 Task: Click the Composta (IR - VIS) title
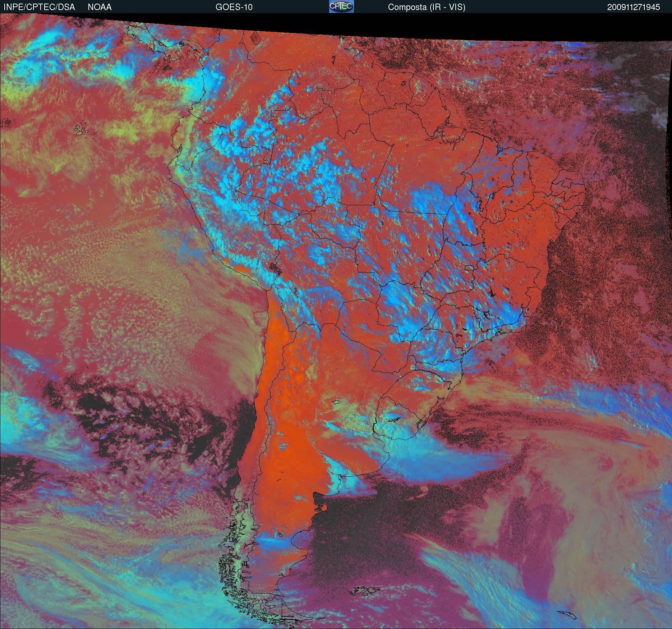pos(427,7)
